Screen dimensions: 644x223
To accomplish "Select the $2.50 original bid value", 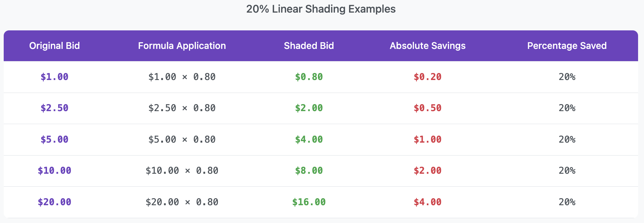I will tap(54, 108).
